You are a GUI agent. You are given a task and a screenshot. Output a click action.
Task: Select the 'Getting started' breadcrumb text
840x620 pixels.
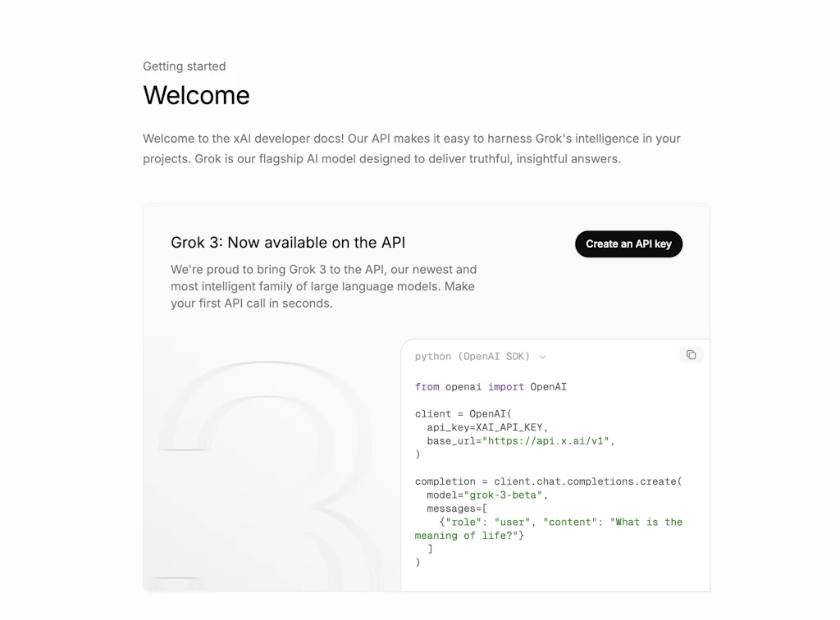185,66
